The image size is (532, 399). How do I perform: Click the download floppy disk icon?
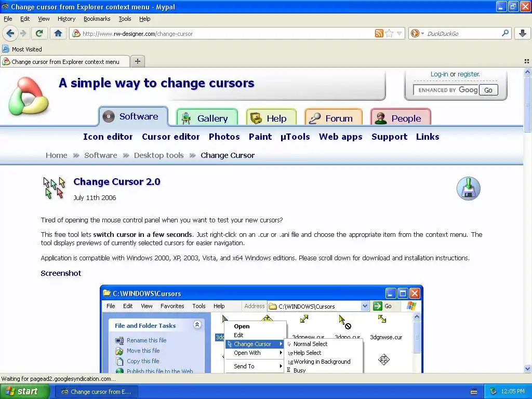click(x=468, y=189)
